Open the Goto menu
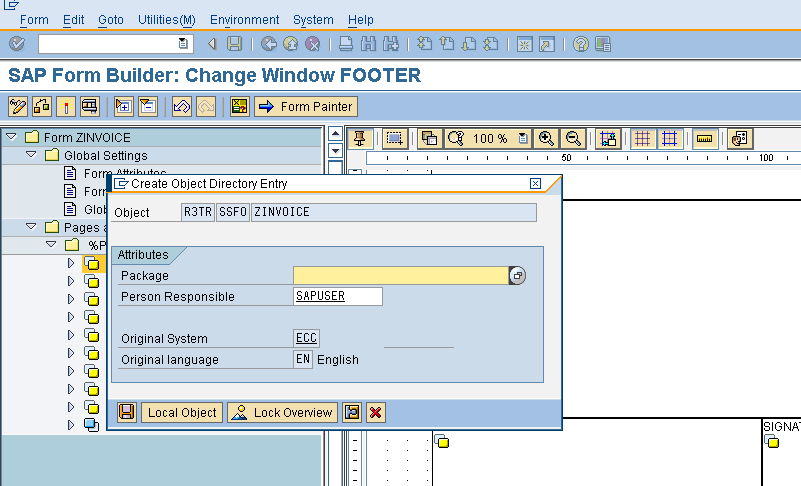The height and width of the screenshot is (486, 801). [x=111, y=20]
